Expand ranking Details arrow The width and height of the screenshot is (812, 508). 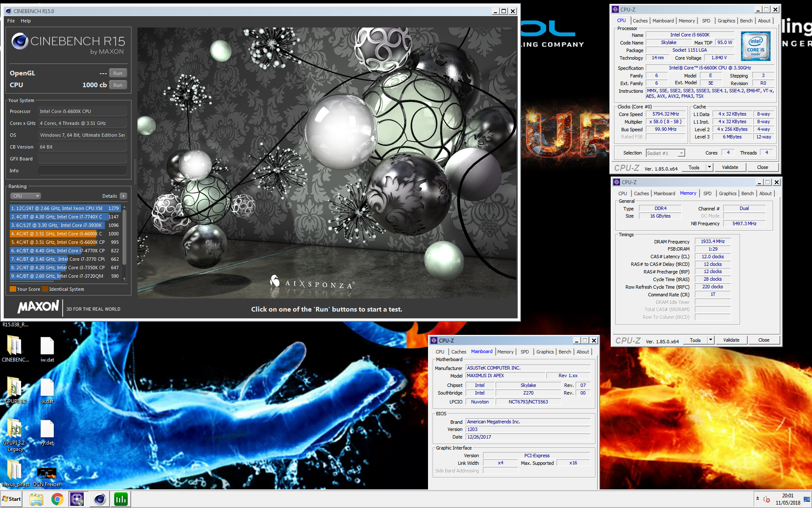coord(123,196)
